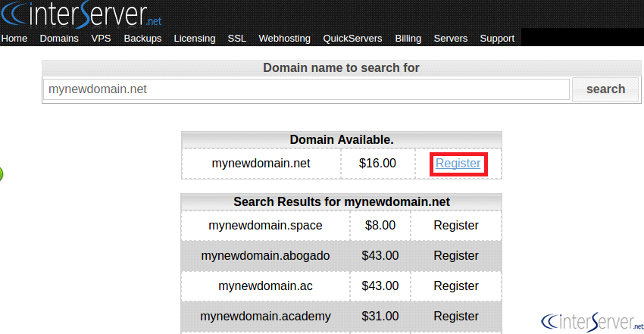Register the mynewdomain.abogado domain
The width and height of the screenshot is (644, 334).
click(x=456, y=256)
